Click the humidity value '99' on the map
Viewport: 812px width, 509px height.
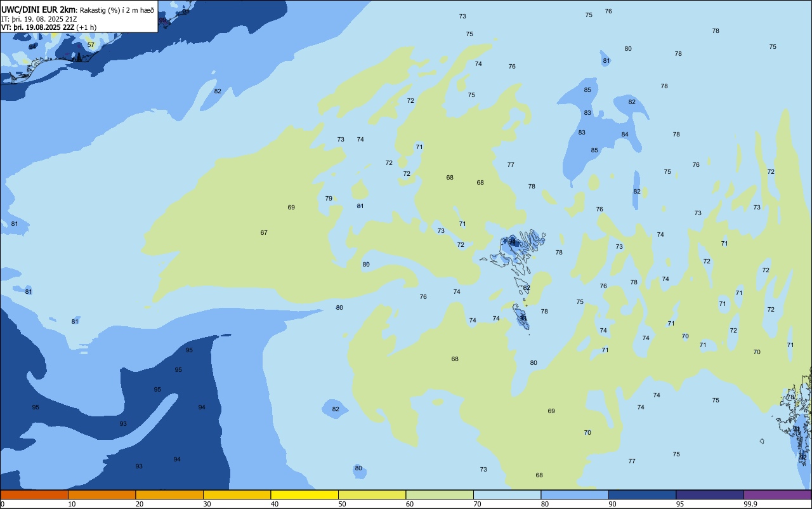tap(162, 20)
